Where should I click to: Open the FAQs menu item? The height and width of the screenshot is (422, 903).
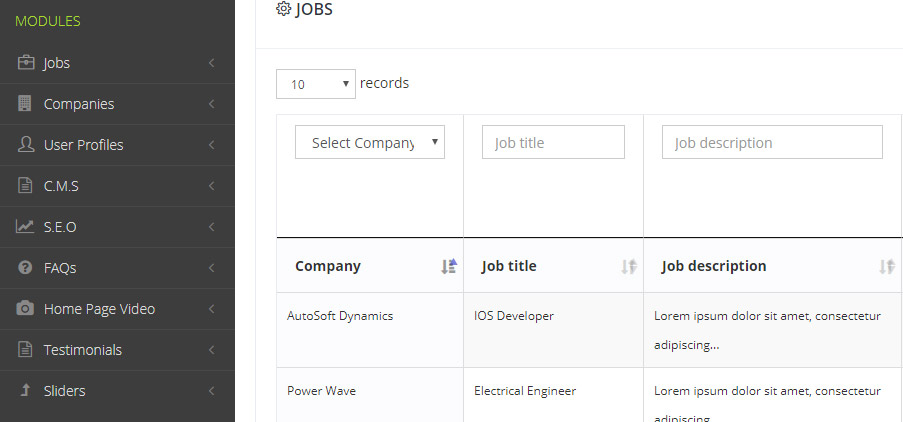pos(60,268)
